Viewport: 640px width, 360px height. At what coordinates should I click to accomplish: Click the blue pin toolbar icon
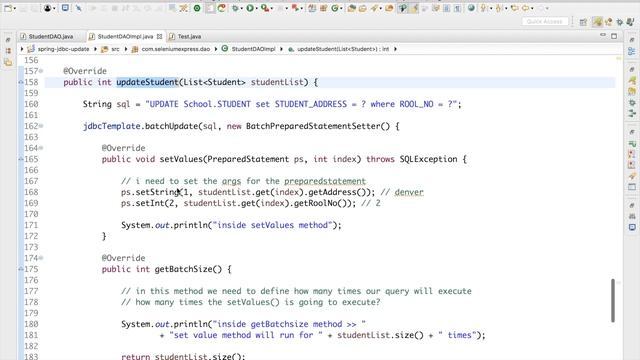click(78, 8)
